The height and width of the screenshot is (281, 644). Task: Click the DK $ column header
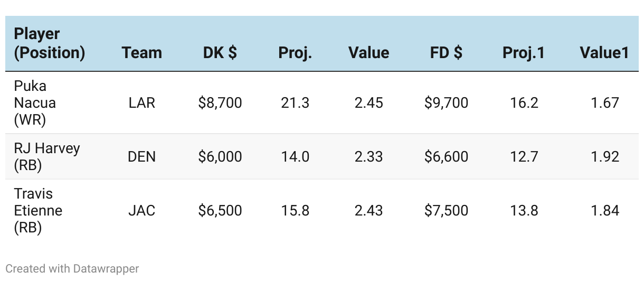(x=220, y=53)
